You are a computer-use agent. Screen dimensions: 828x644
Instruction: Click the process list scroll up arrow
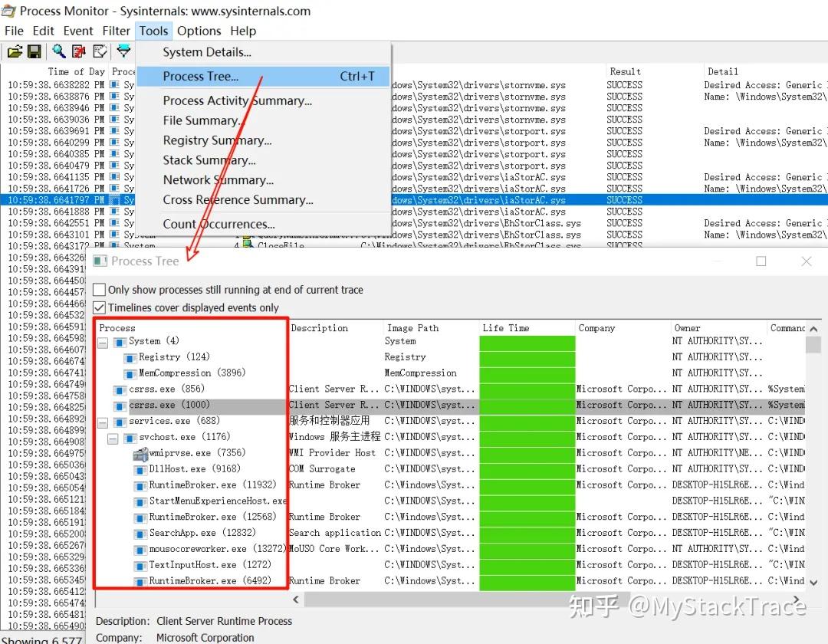(x=813, y=329)
